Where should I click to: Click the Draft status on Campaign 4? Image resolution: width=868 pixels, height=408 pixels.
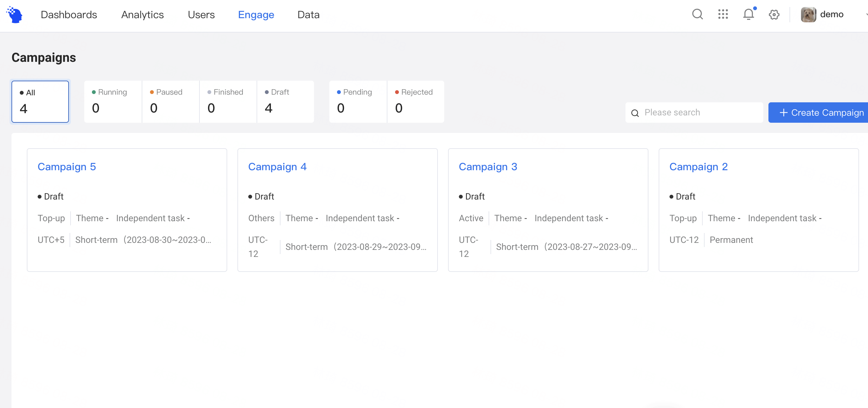pos(261,197)
